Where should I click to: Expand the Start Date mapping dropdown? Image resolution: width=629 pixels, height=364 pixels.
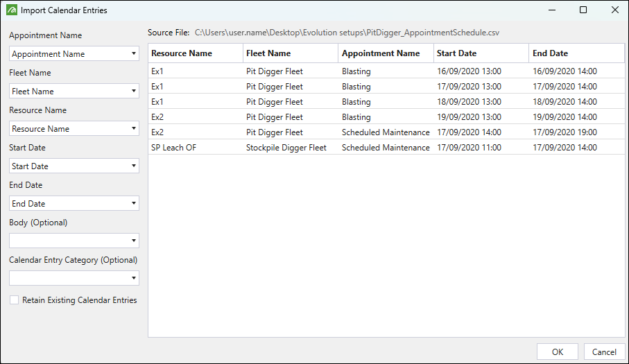tap(74, 166)
